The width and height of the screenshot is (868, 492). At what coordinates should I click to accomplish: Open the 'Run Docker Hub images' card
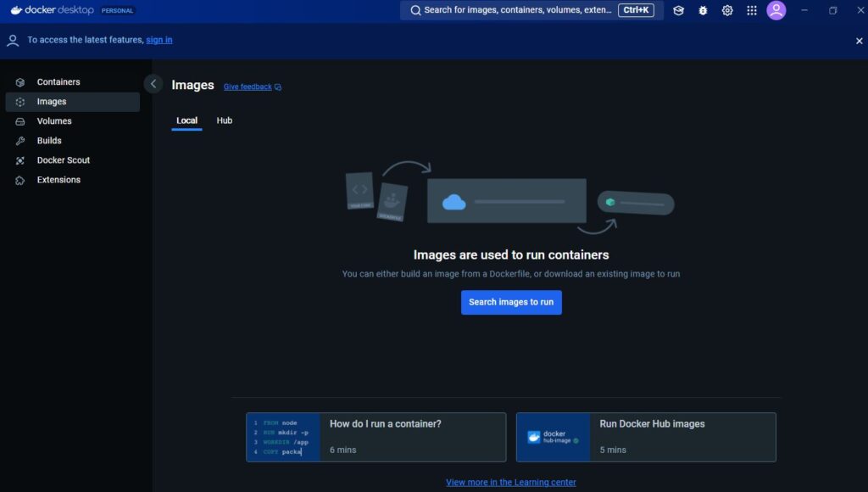pyautogui.click(x=646, y=437)
